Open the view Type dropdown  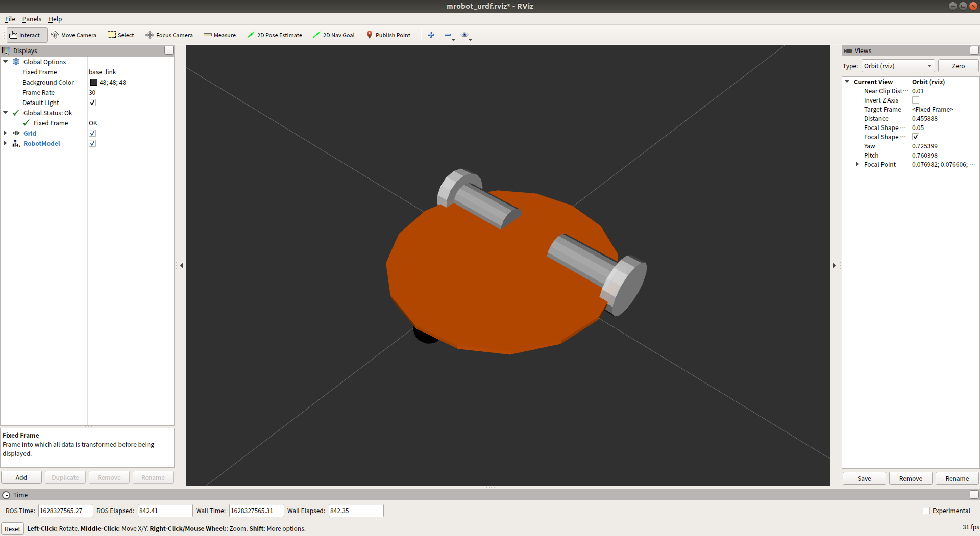898,66
